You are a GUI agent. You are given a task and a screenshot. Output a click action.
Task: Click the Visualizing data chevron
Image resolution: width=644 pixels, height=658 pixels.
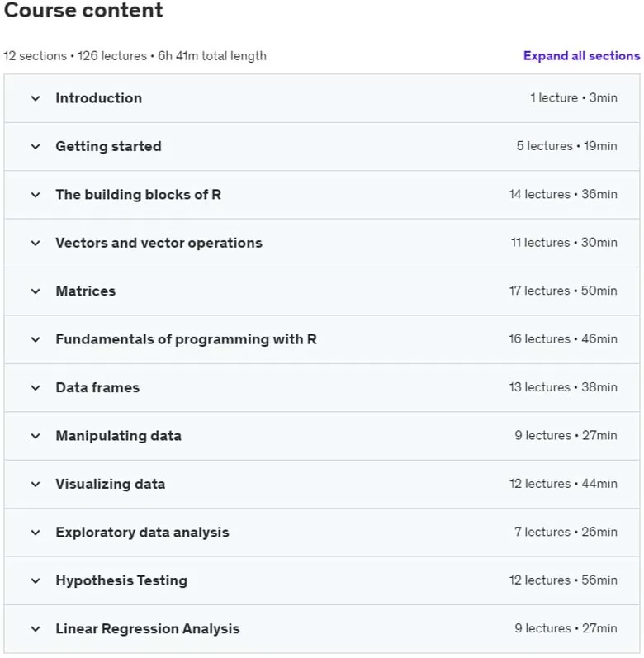click(36, 485)
